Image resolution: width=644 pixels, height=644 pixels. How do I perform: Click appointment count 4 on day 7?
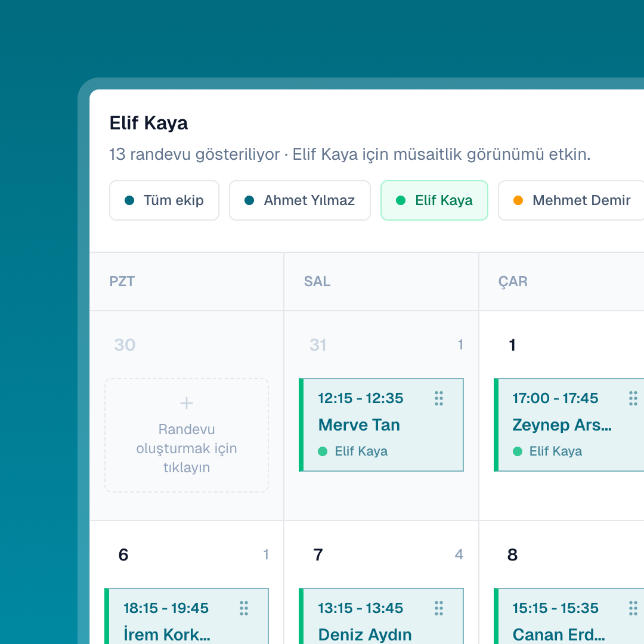click(459, 555)
